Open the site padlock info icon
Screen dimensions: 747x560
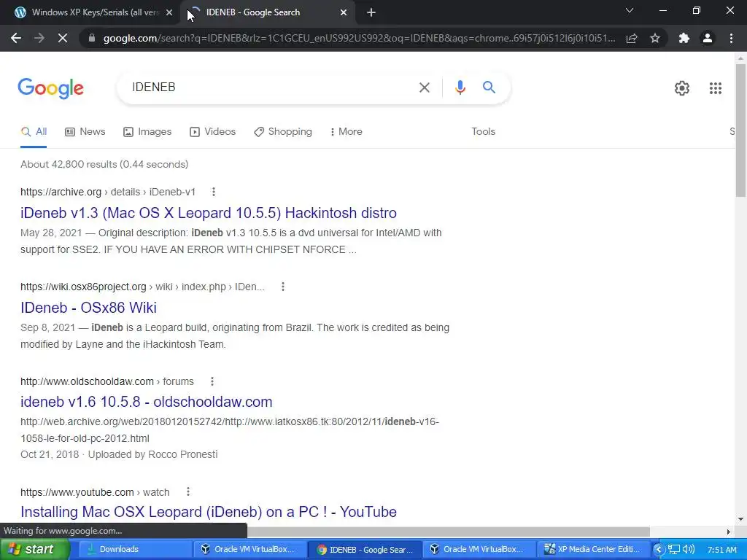pos(92,38)
